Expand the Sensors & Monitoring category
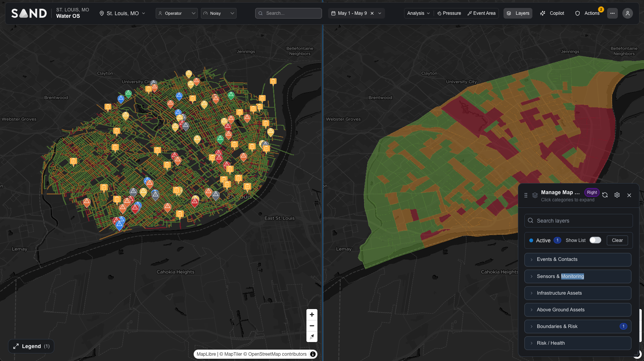This screenshot has width=644, height=361. (x=578, y=276)
